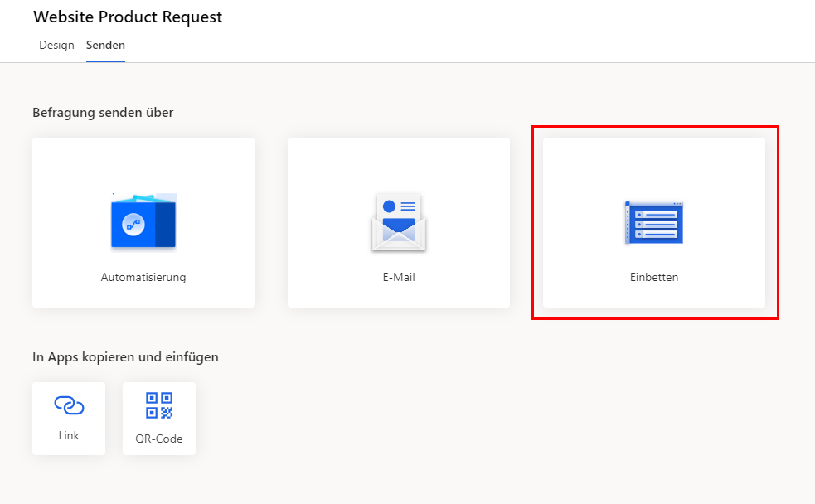
Task: Click the Website Product Request title
Action: tap(128, 17)
